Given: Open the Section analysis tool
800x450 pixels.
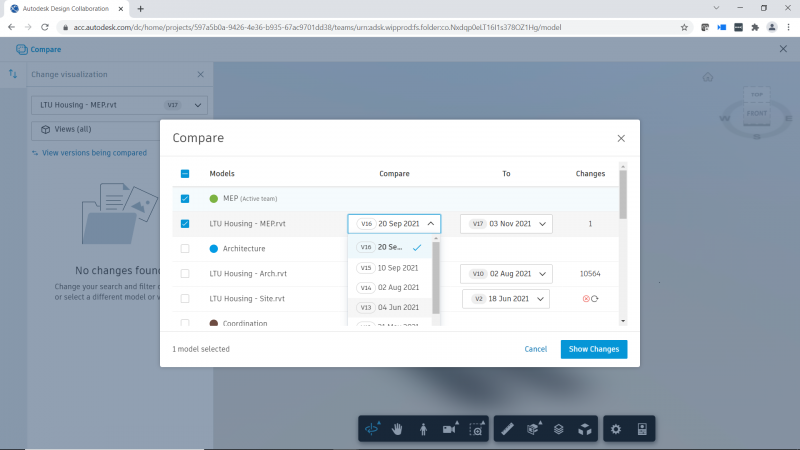Looking at the screenshot, I should 534,429.
